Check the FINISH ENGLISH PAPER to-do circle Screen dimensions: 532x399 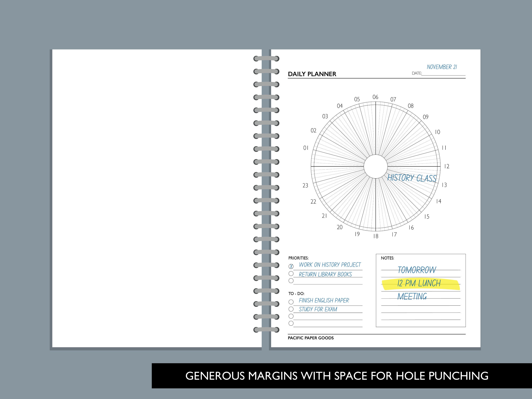(x=291, y=301)
